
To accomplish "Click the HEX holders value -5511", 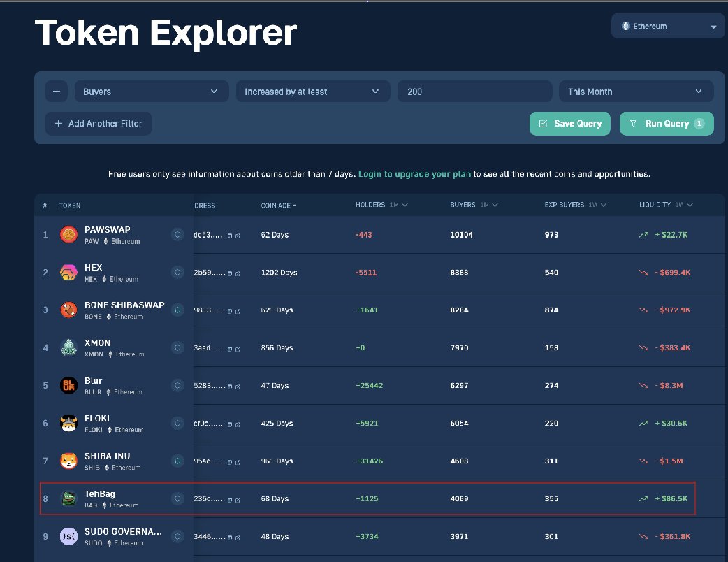I will tap(366, 272).
